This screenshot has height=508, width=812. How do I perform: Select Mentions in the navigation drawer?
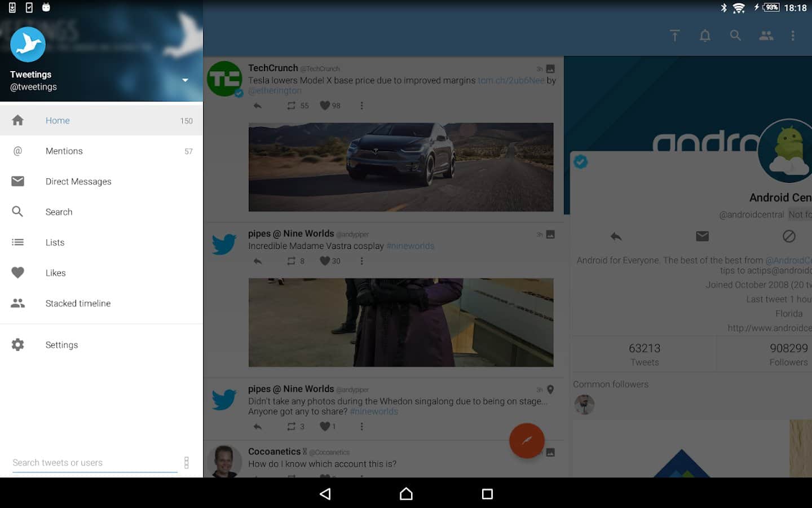tap(64, 151)
